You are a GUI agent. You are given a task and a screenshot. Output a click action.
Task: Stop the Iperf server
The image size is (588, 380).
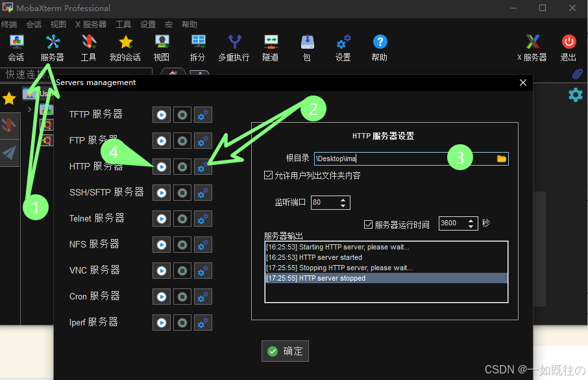point(182,323)
